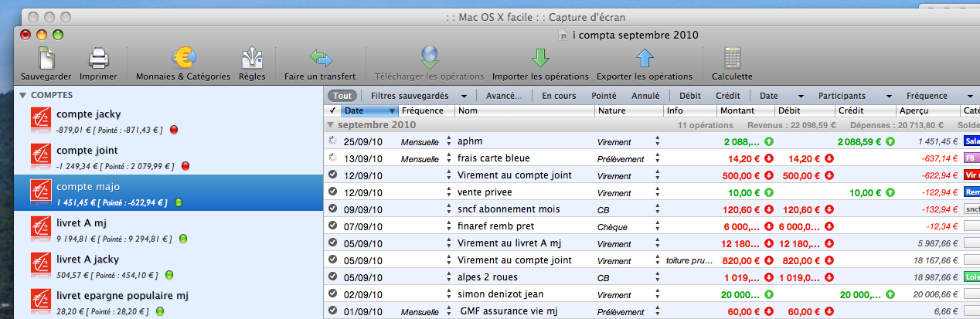Click document proxy icon in window title
The width and height of the screenshot is (980, 319).
click(x=563, y=35)
